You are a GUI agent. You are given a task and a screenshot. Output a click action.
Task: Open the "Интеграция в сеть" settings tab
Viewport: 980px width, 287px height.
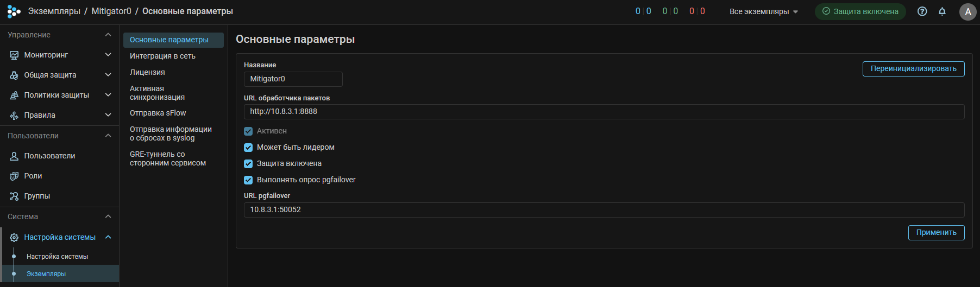point(162,56)
